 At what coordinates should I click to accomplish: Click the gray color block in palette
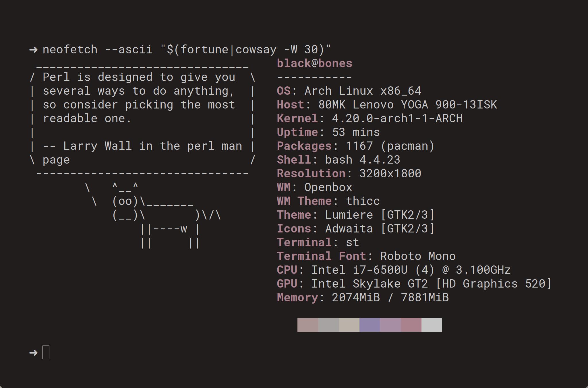pos(328,325)
